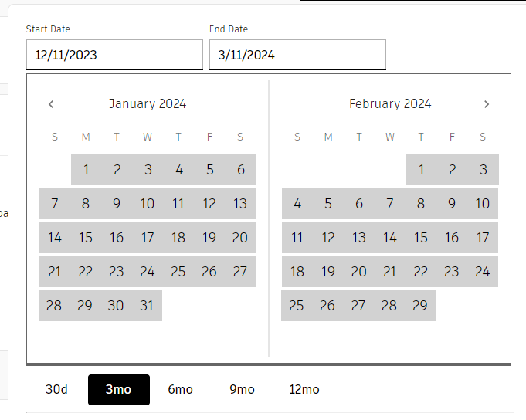Select February 1, 2024
This screenshot has width=526, height=420.
point(421,170)
